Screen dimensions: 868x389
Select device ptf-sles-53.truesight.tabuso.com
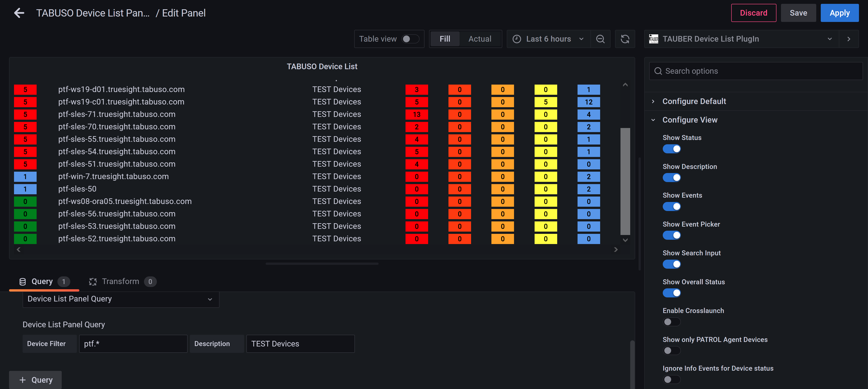[117, 226]
